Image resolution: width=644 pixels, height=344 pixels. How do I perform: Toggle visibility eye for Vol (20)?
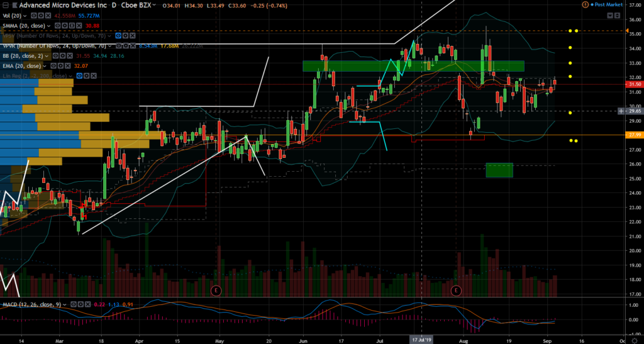click(x=34, y=16)
